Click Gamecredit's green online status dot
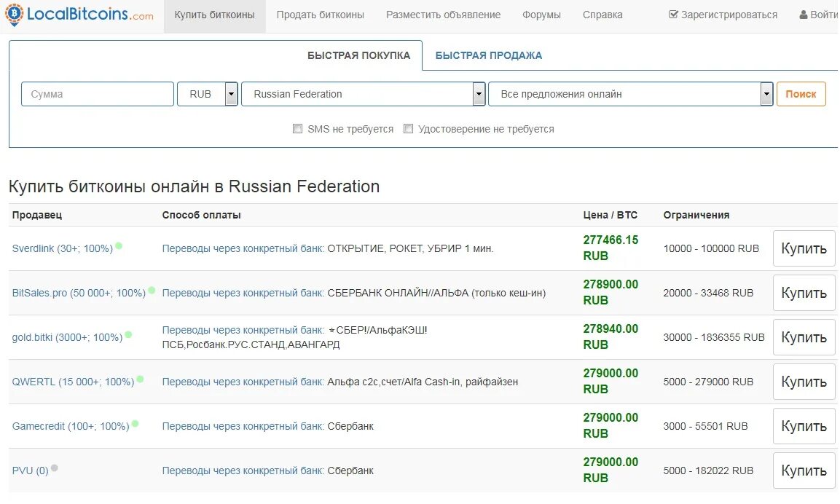This screenshot has height=504, width=840. tap(135, 424)
